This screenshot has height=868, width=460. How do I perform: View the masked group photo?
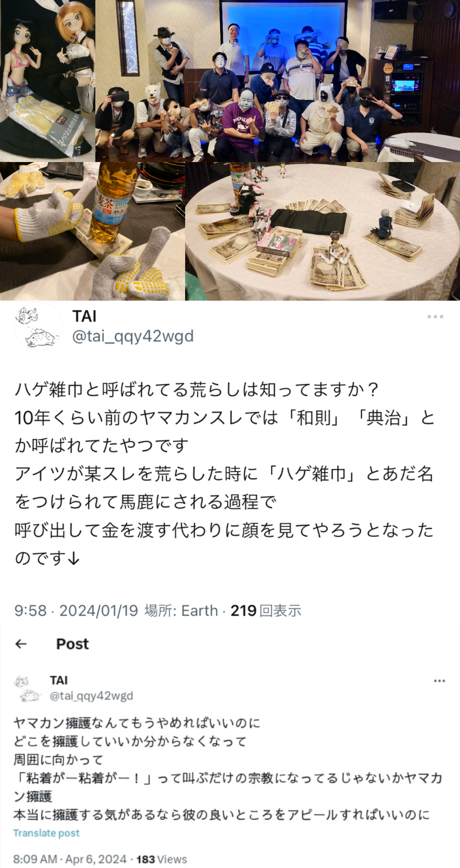pos(278,80)
